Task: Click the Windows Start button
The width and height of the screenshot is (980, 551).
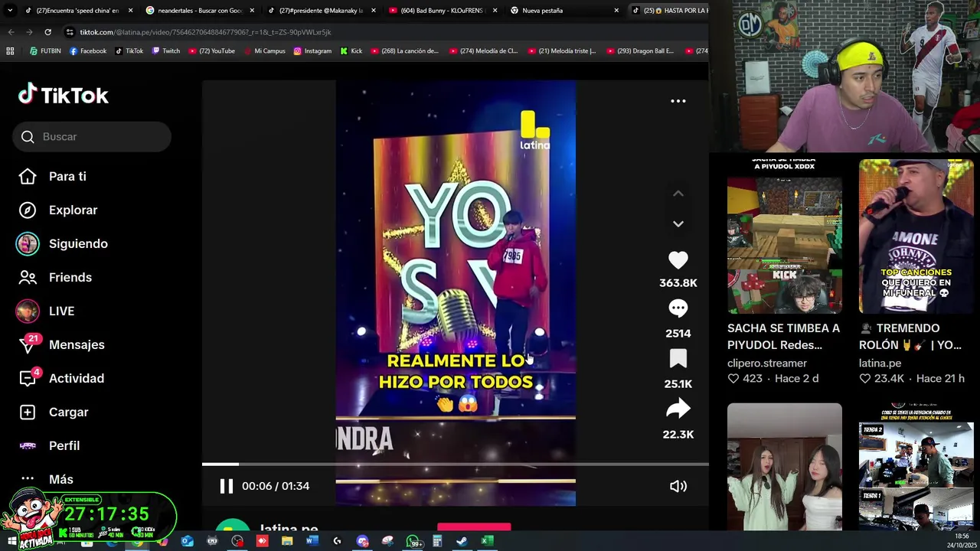Action: click(11, 542)
